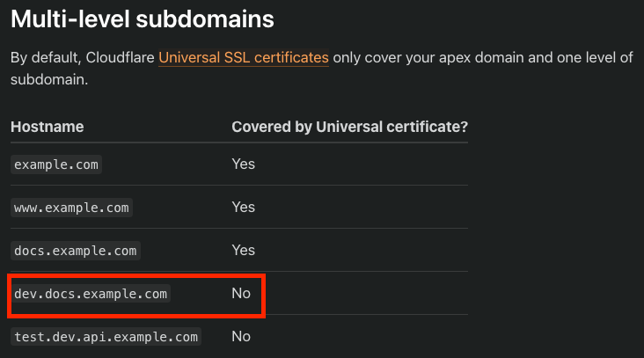The image size is (644, 358).
Task: Click 'No' in the test.dev.api.example.com row
Action: click(241, 336)
